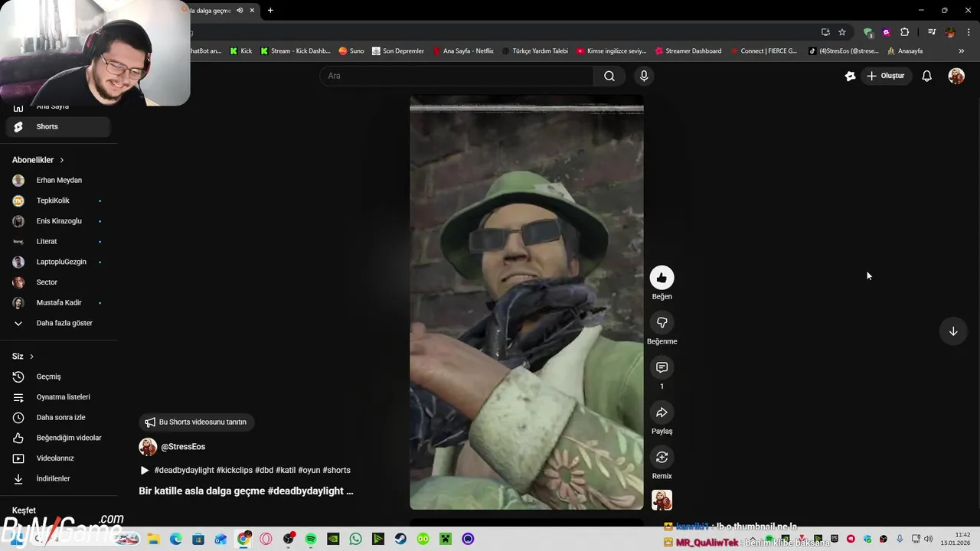Expand Daha fazla göster subscriptions
This screenshot has width=980, height=551.
pos(58,323)
